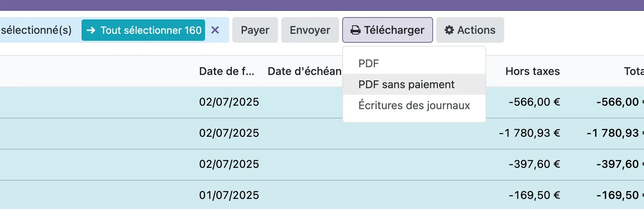This screenshot has height=209, width=644.
Task: Click the printer icon on Télécharger
Action: pos(355,30)
